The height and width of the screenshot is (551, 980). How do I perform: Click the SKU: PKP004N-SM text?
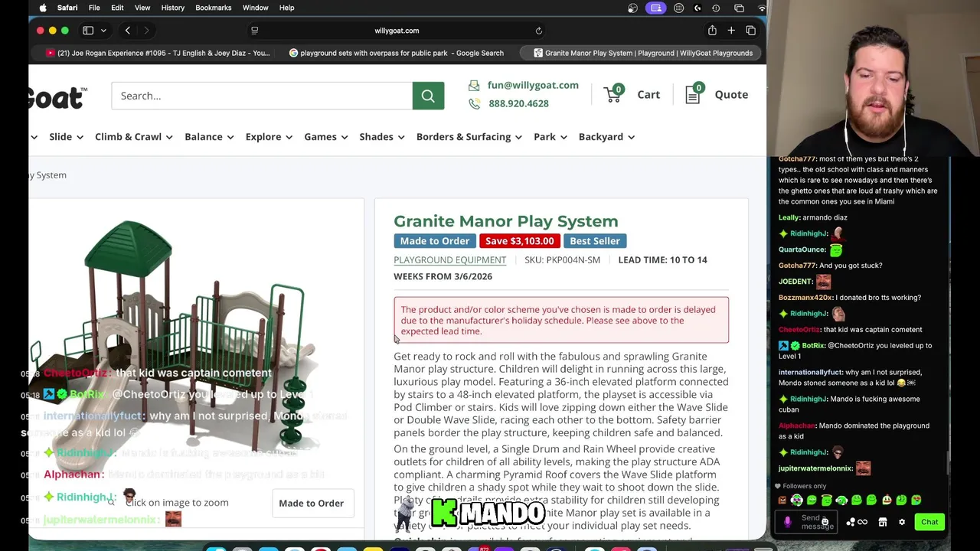[x=562, y=260]
